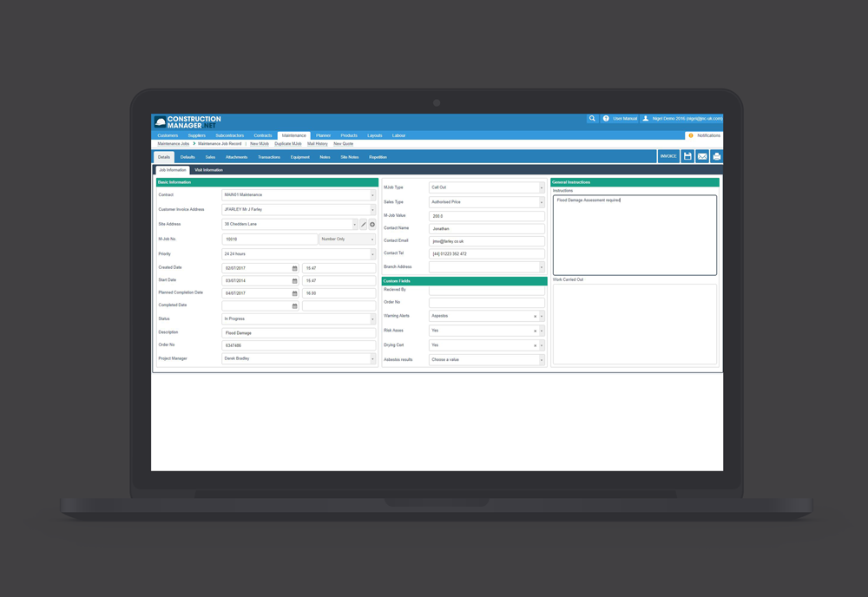
Task: Open the Planner menu
Action: click(x=323, y=136)
